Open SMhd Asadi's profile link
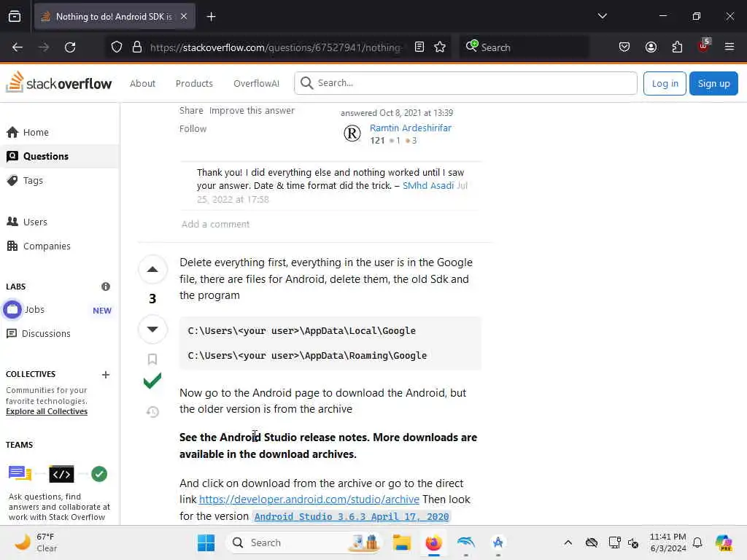The height and width of the screenshot is (560, 747). (x=427, y=186)
